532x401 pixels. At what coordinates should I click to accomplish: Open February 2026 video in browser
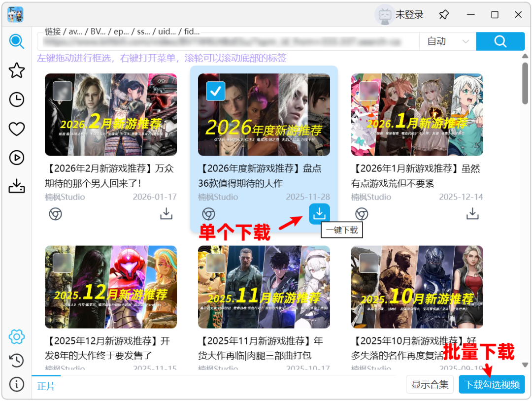pos(55,214)
